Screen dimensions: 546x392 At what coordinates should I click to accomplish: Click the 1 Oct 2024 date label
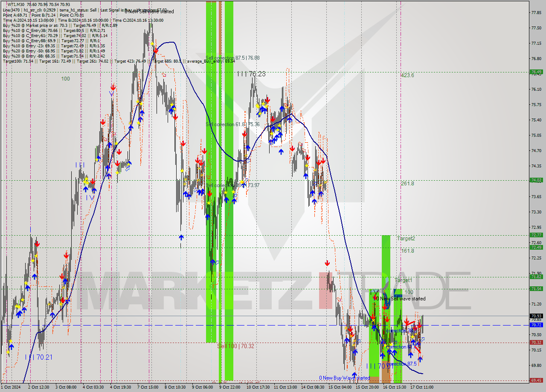tap(11, 387)
